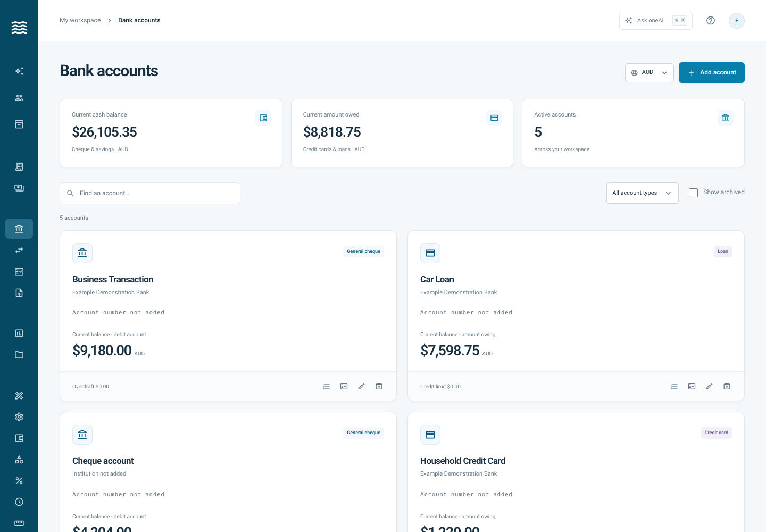Screen dimensions: 766x532
Task: Archive the Business Transaction account
Action: coord(379,386)
